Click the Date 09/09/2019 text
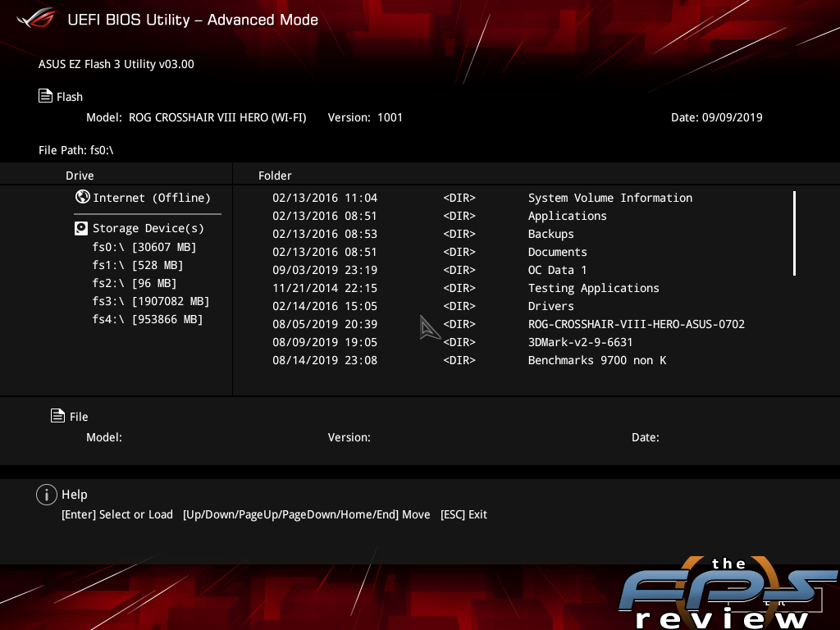The height and width of the screenshot is (630, 840). coord(717,117)
